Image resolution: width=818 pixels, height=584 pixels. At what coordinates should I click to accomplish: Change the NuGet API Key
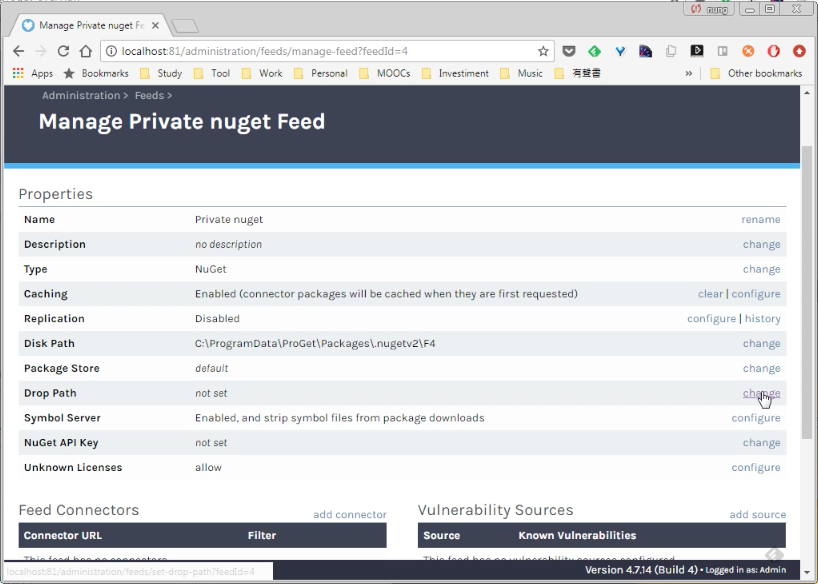762,443
